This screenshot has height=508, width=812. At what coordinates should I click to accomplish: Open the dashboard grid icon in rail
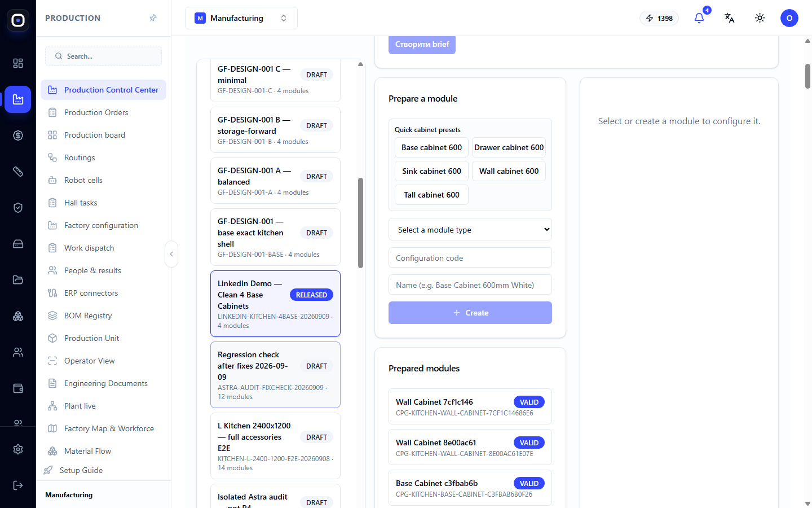pos(18,63)
